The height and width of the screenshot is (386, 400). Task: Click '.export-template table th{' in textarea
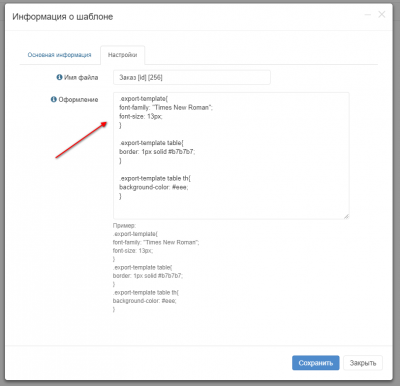pos(155,178)
